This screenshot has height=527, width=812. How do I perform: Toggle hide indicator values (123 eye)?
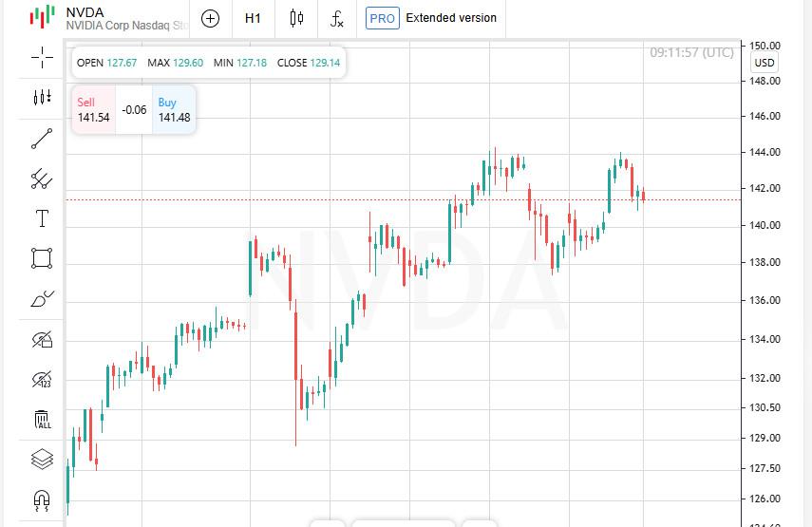pos(42,380)
